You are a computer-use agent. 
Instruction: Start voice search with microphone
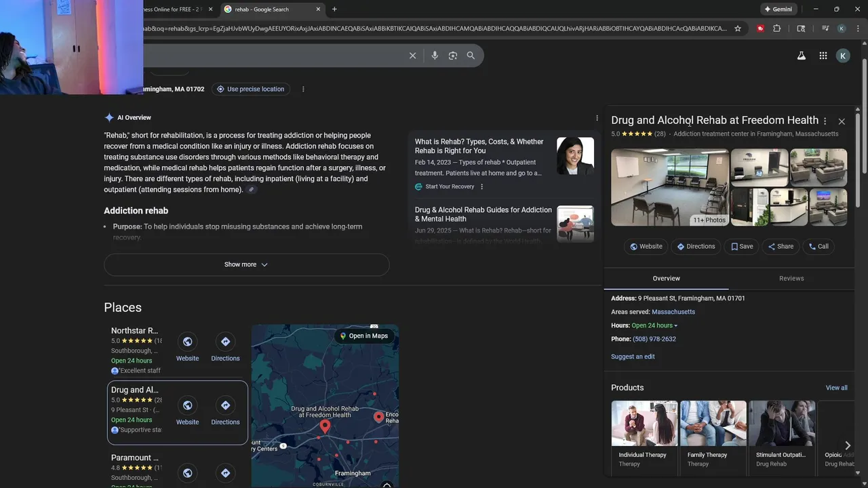click(x=435, y=56)
